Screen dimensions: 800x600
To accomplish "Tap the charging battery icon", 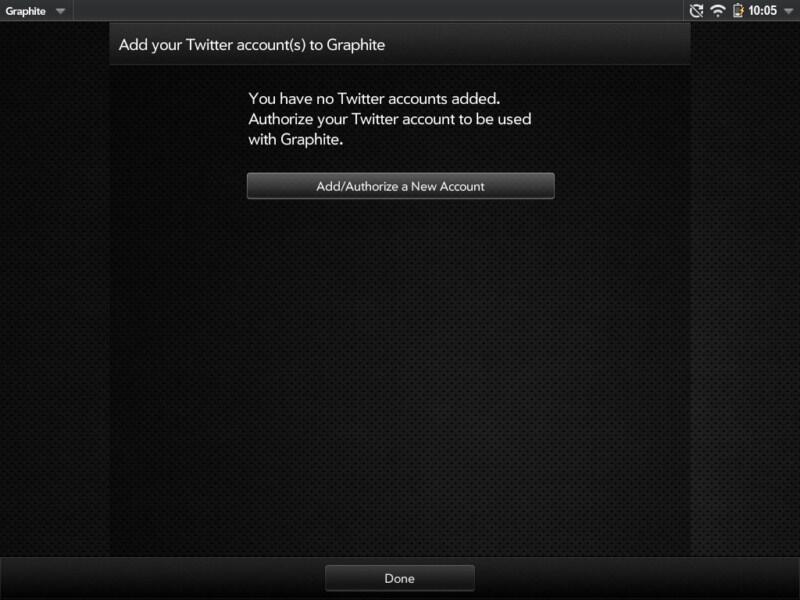I will (x=738, y=11).
